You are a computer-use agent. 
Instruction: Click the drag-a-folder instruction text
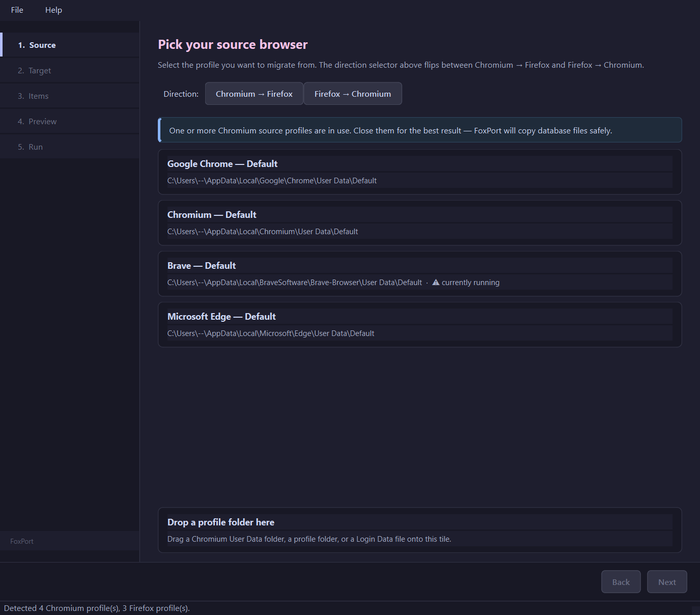(x=309, y=539)
